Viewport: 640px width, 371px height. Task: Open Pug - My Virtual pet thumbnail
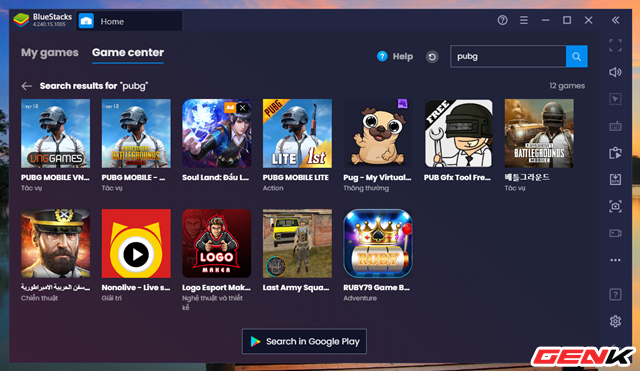click(378, 133)
